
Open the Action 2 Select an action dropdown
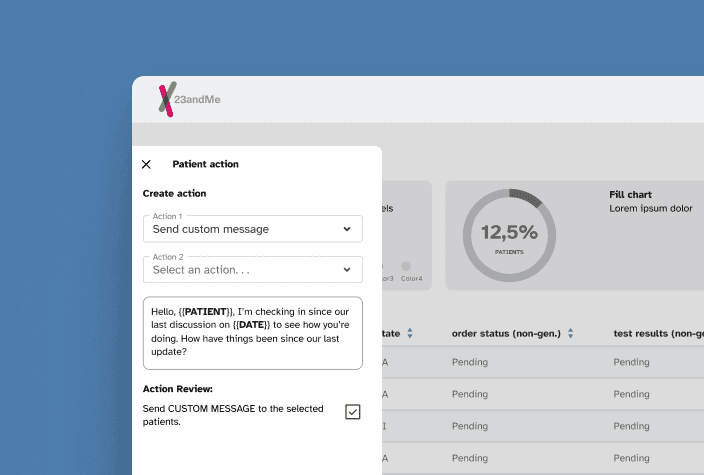coord(253,269)
